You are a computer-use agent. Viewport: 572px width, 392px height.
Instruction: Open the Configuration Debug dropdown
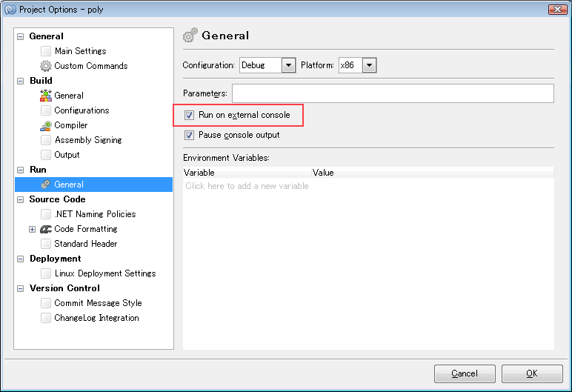pyautogui.click(x=288, y=65)
